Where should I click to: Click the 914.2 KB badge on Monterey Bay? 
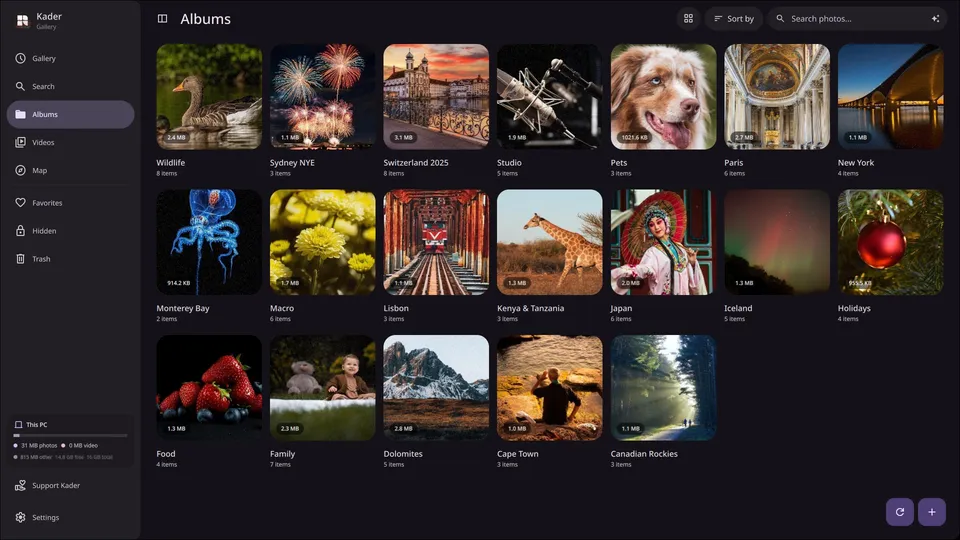pyautogui.click(x=179, y=283)
